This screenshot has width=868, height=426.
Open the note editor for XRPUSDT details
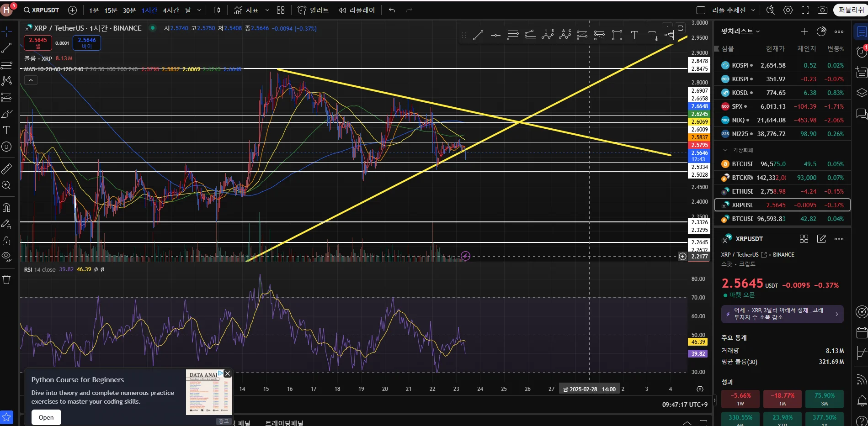point(821,239)
